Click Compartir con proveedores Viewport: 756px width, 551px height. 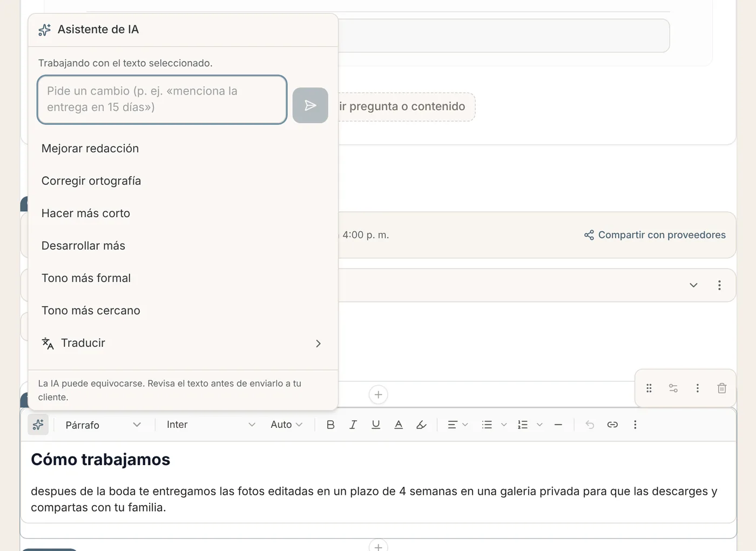pyautogui.click(x=654, y=235)
